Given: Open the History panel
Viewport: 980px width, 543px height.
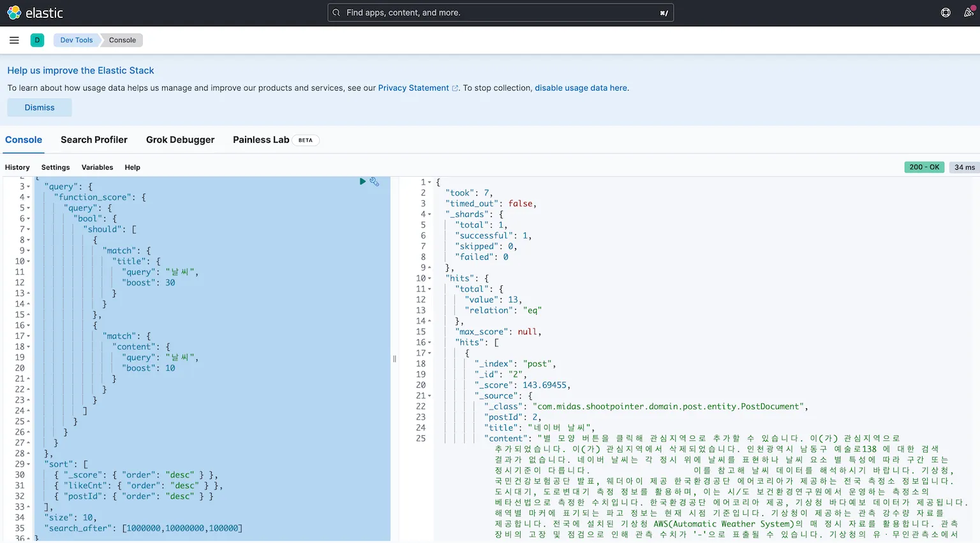Looking at the screenshot, I should point(17,167).
